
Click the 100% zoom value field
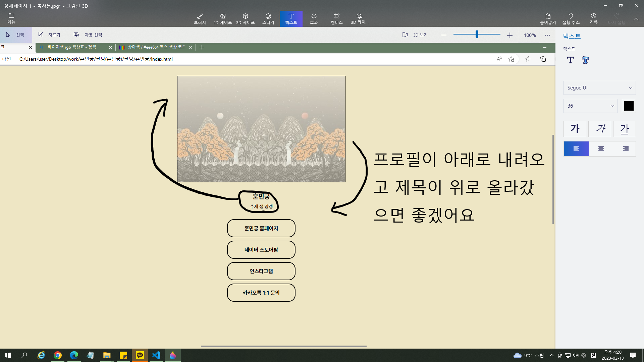pos(530,35)
